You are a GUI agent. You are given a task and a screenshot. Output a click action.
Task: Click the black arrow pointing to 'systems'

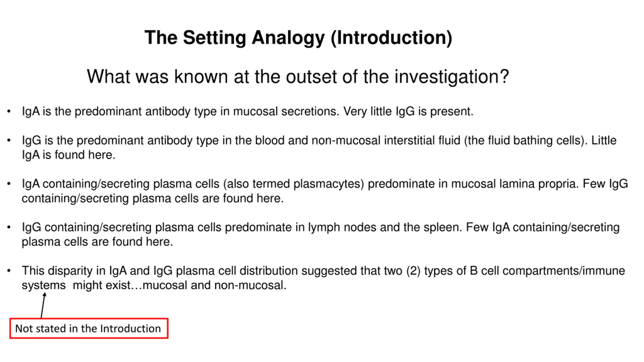tap(43, 305)
